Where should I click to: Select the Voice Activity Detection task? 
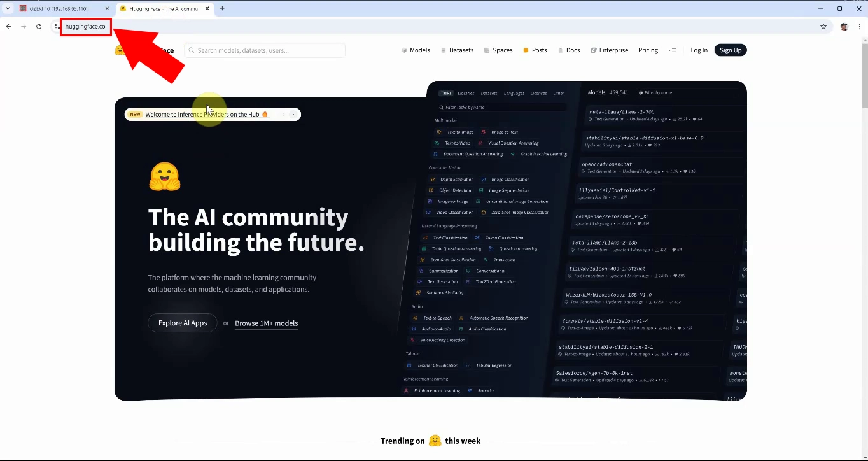(437, 341)
